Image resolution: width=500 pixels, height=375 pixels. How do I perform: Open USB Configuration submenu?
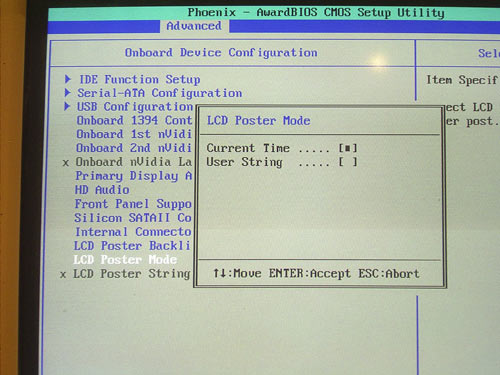point(135,107)
